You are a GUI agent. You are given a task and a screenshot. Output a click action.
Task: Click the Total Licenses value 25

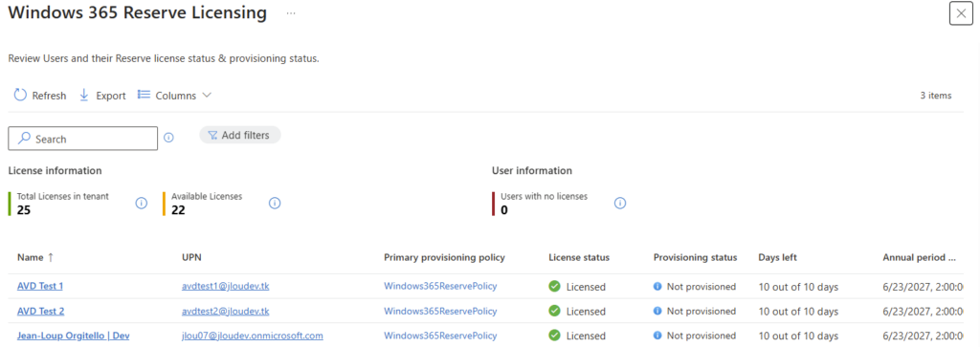[24, 210]
